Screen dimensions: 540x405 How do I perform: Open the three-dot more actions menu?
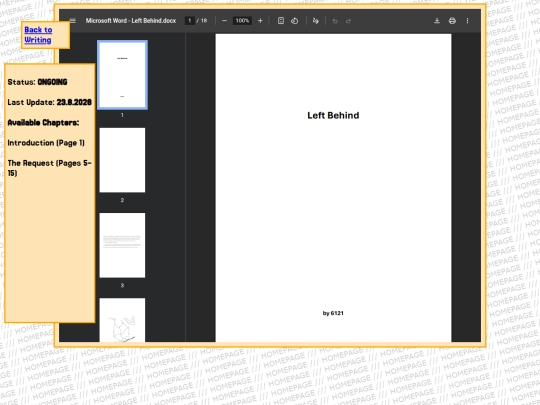pos(467,21)
